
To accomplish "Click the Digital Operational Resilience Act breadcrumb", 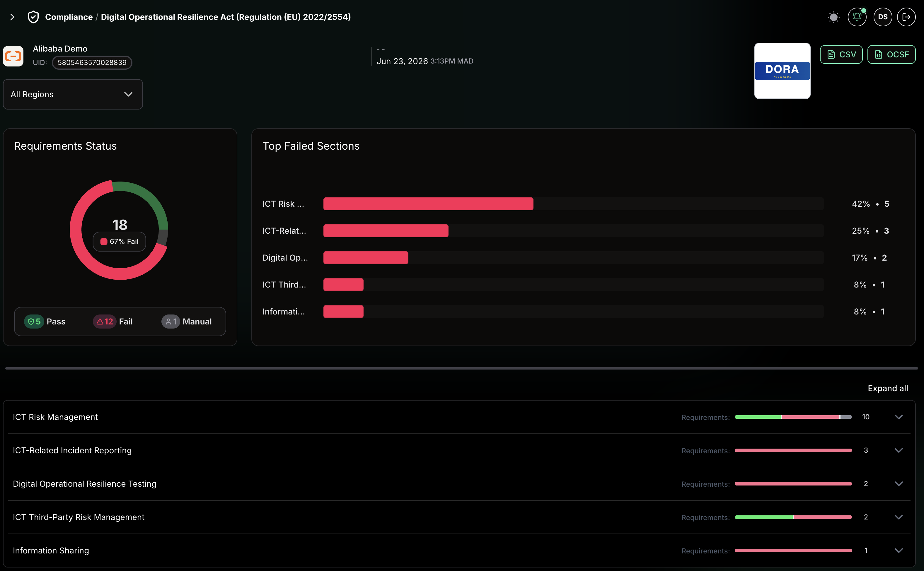I will (x=226, y=17).
